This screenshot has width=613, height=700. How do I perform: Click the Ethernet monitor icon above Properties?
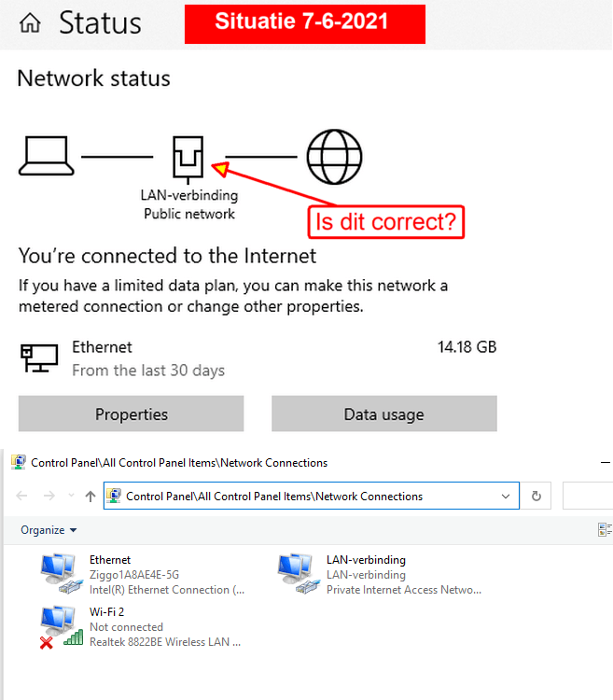[x=38, y=358]
